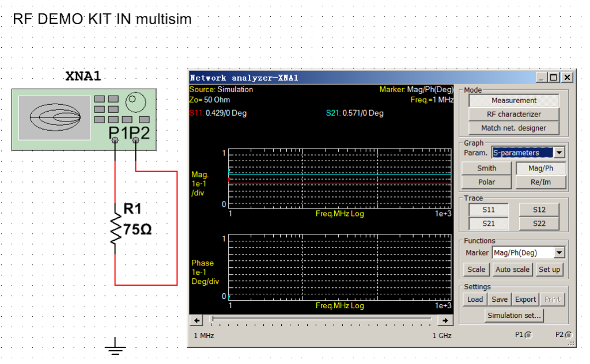
Task: Click the Auto scale button
Action: (512, 270)
